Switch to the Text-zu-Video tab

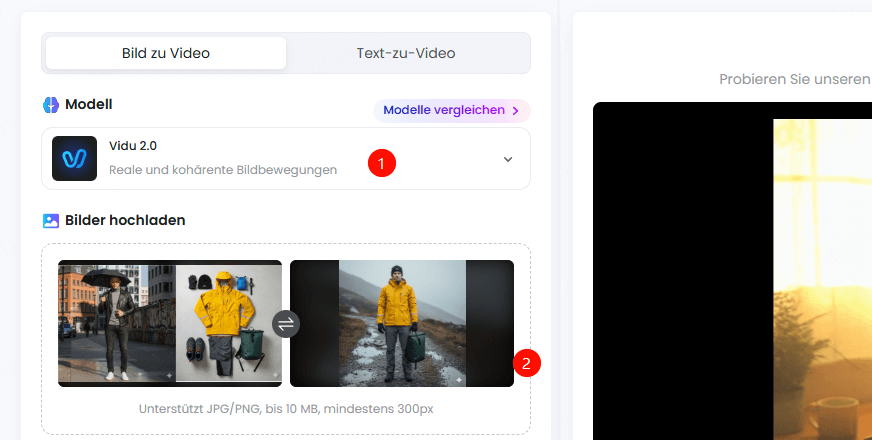[x=406, y=53]
